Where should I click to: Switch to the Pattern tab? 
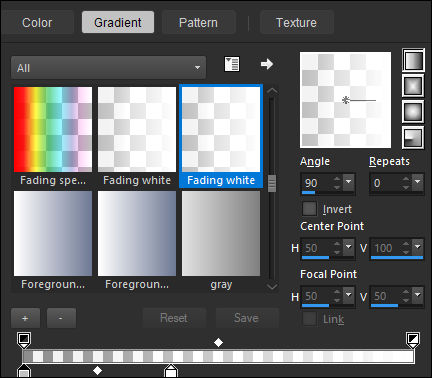[198, 22]
